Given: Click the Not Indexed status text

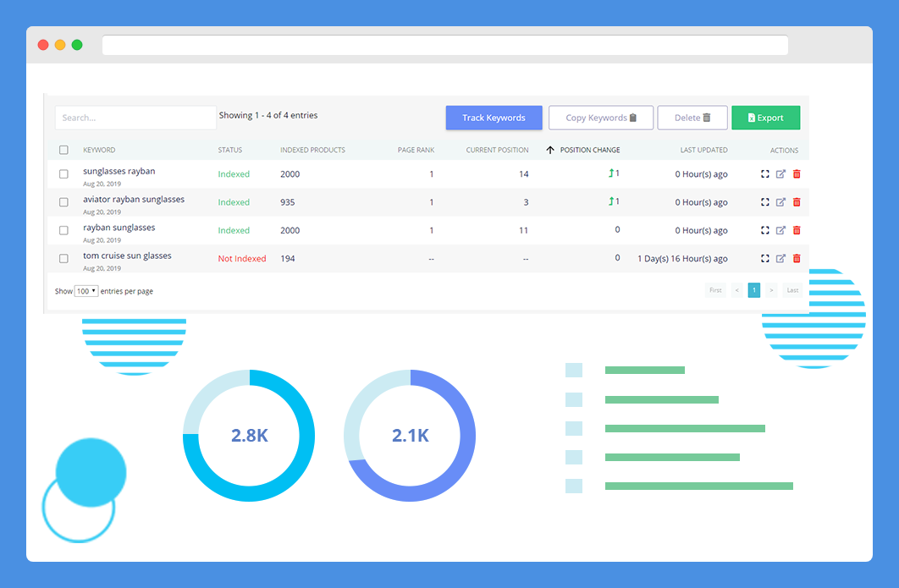Looking at the screenshot, I should point(242,259).
